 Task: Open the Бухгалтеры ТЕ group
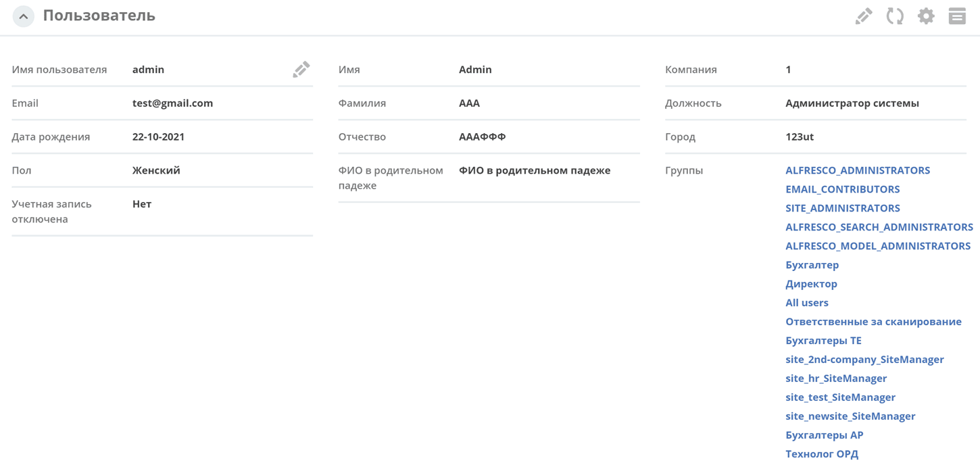pos(823,341)
